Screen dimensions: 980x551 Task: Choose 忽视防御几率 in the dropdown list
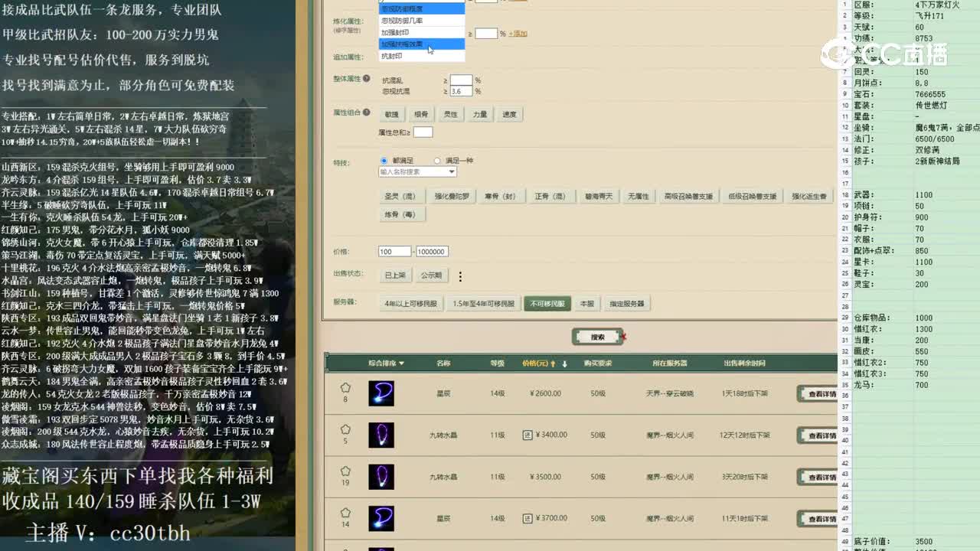click(x=422, y=21)
